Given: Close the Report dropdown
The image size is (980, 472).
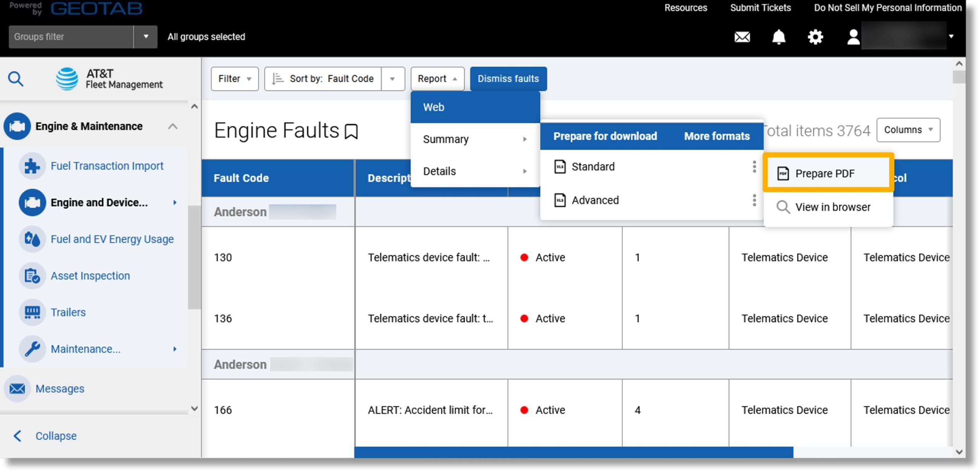Looking at the screenshot, I should click(438, 79).
